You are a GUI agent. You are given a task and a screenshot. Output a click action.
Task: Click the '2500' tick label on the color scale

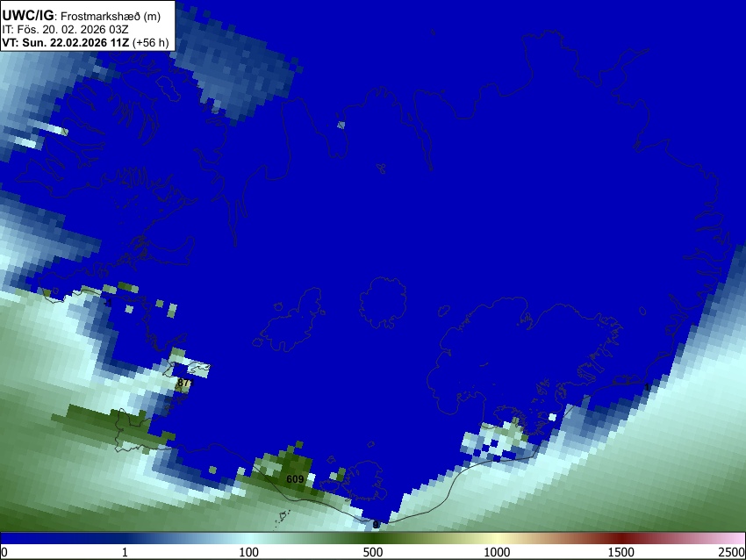click(732, 552)
